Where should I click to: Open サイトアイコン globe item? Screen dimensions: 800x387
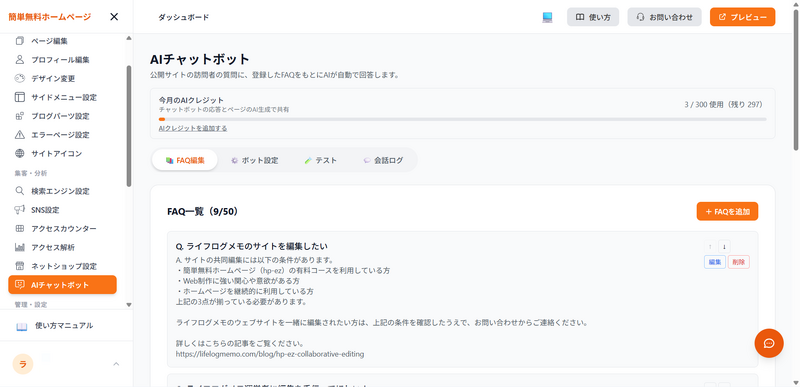(x=62, y=153)
